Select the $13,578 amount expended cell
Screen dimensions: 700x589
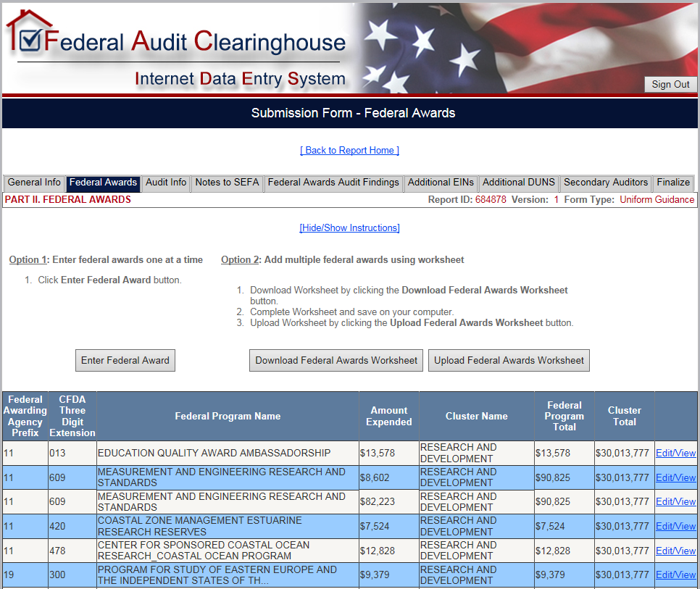[x=389, y=454]
